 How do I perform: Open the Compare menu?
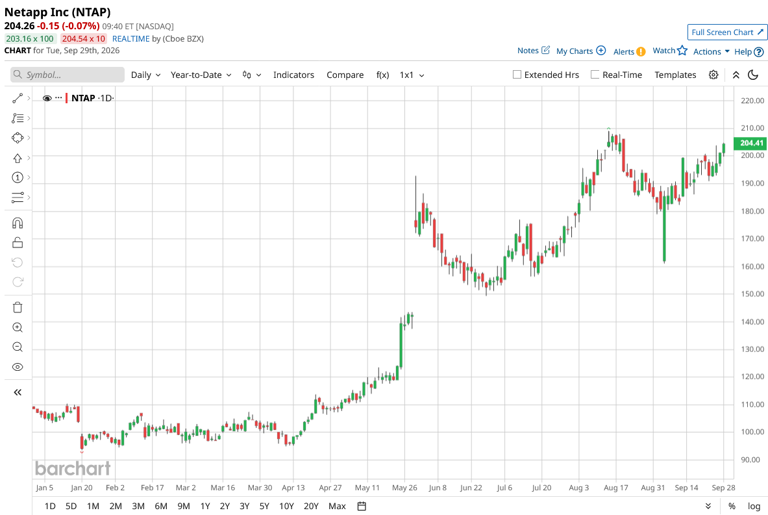coord(345,75)
